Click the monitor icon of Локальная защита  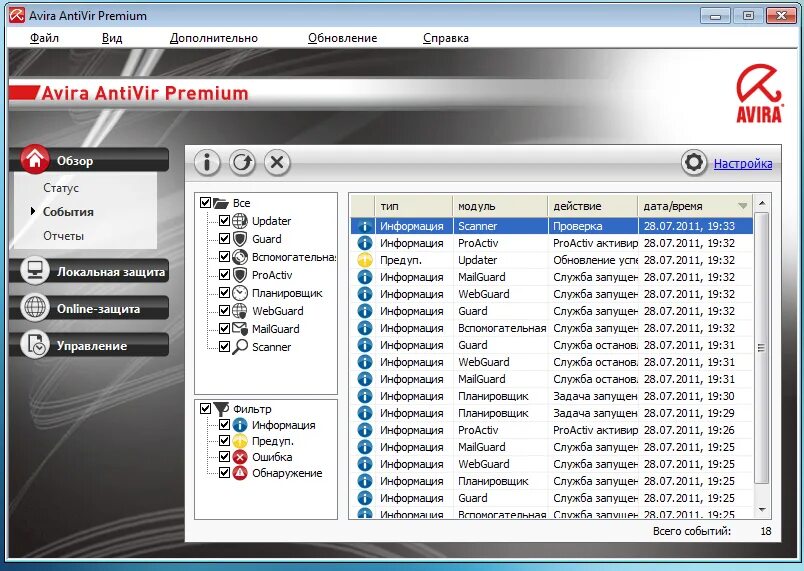coord(35,271)
